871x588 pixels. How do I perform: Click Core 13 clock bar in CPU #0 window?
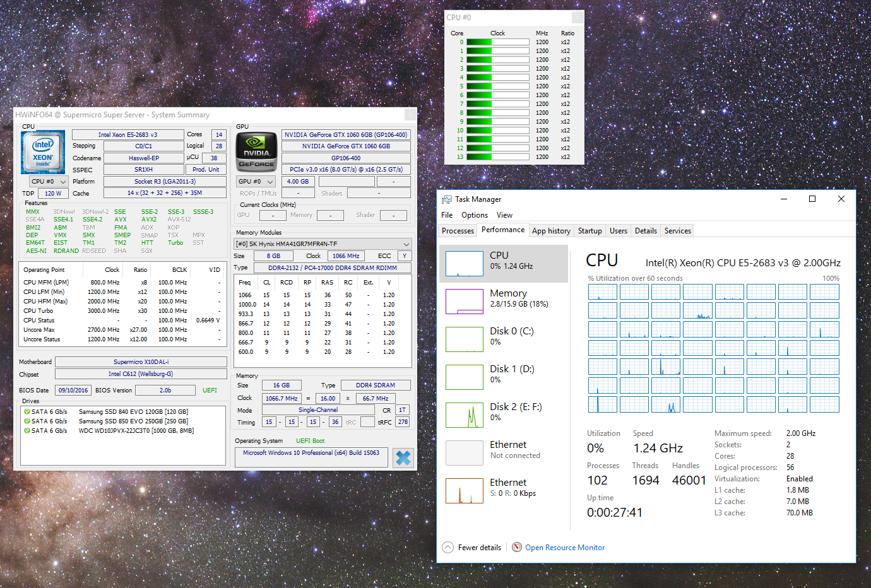(x=497, y=157)
